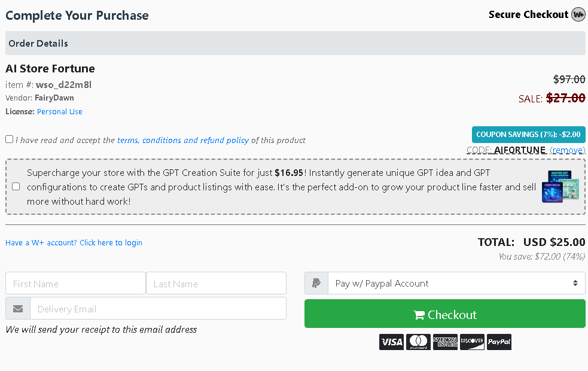Select the PayPal payment icon
The width and height of the screenshot is (588, 371).
499,342
